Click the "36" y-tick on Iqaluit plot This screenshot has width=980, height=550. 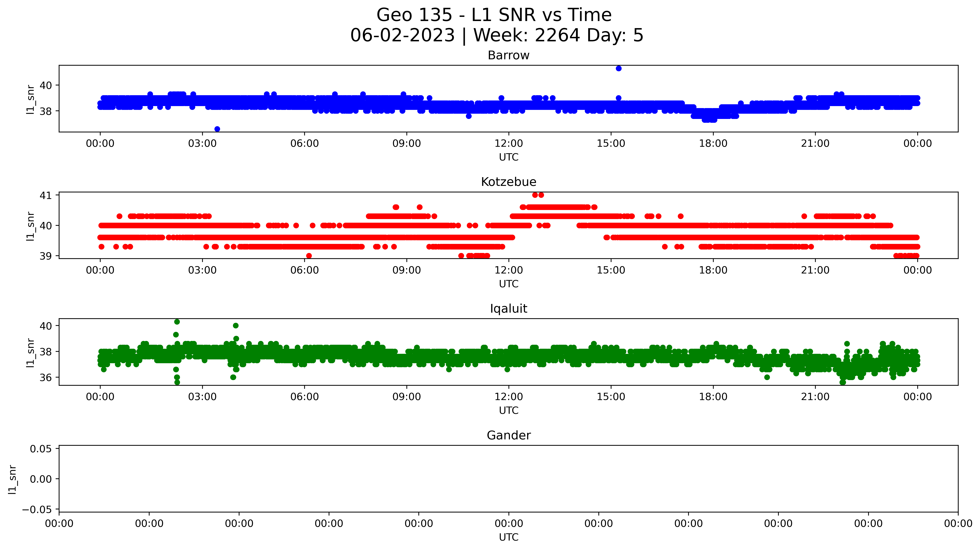point(46,378)
